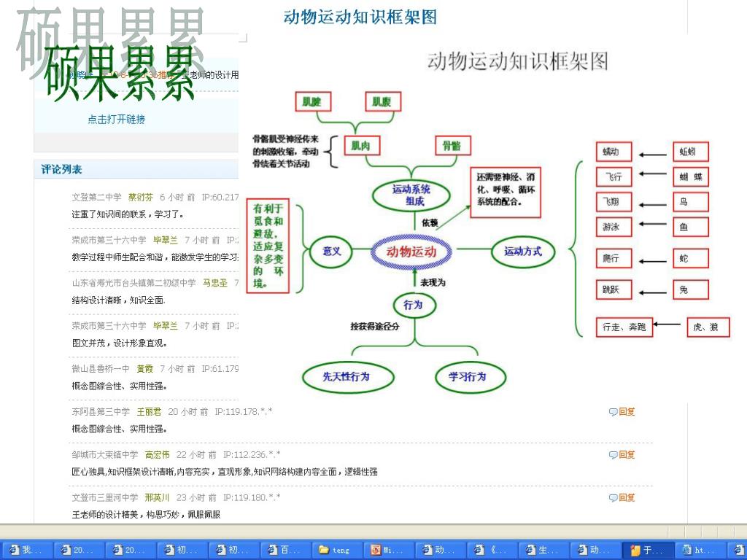Open the 动... taskbar button beside Mi...

(441, 550)
